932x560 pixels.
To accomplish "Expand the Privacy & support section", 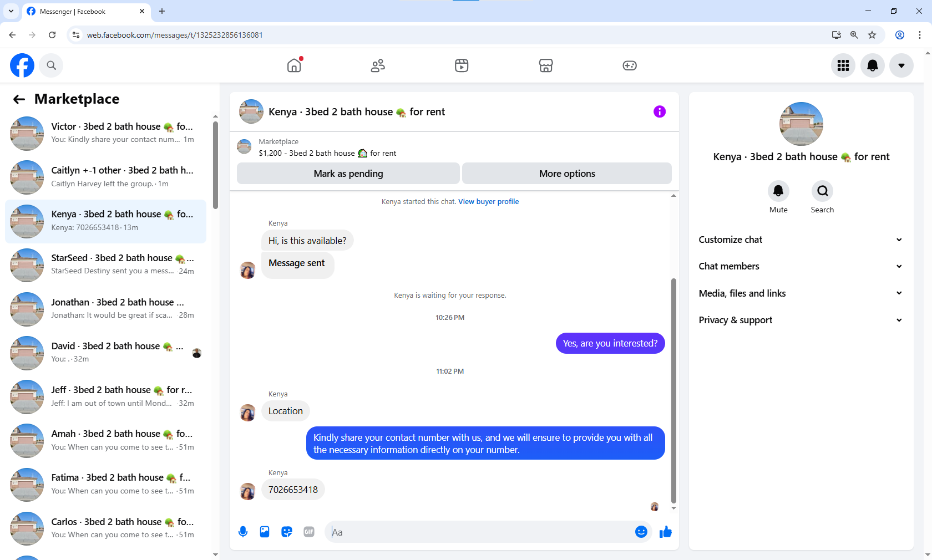I will 801,320.
